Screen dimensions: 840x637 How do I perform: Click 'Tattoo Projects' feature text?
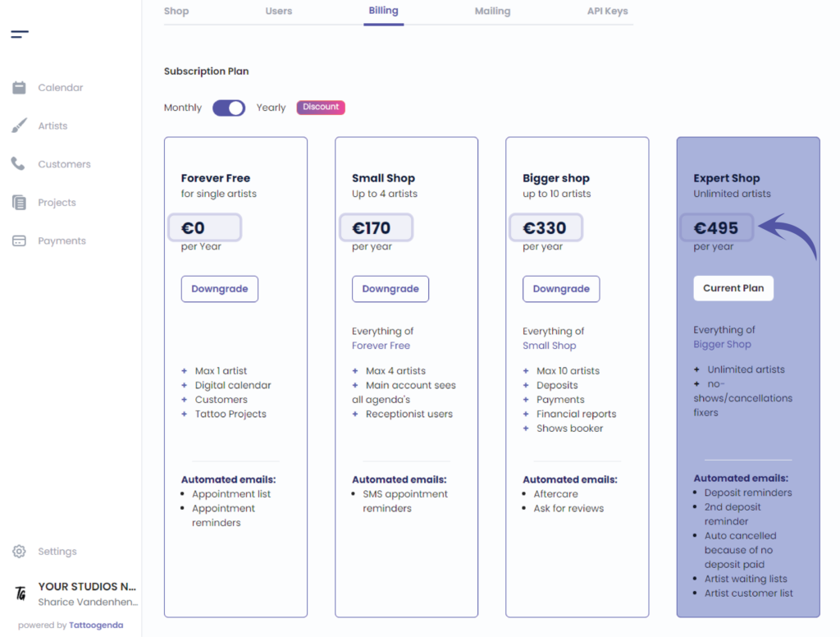(x=231, y=414)
